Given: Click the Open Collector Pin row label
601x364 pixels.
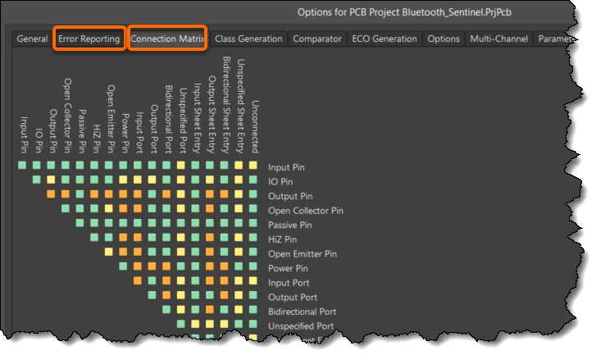Looking at the screenshot, I should pos(306,211).
